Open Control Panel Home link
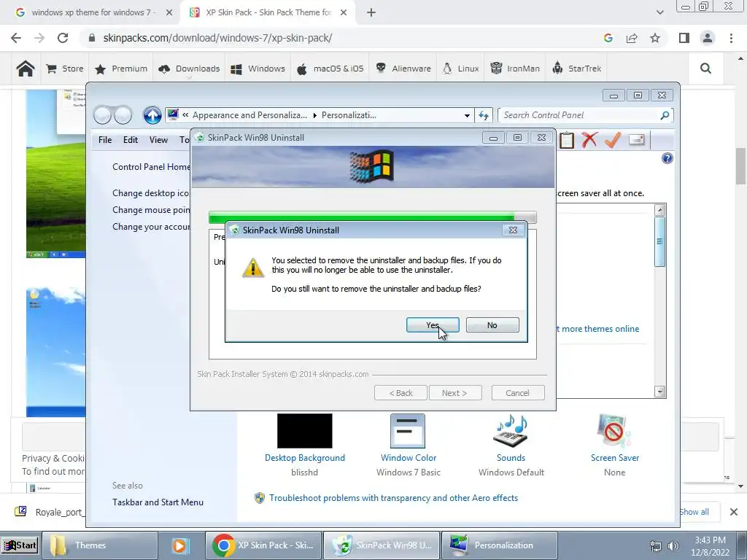Viewport: 747px width, 560px height. pyautogui.click(x=151, y=167)
